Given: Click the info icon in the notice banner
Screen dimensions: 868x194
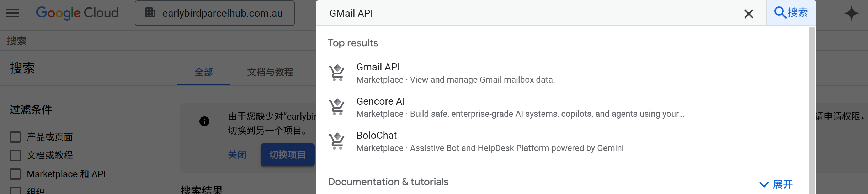Looking at the screenshot, I should pyautogui.click(x=204, y=121).
